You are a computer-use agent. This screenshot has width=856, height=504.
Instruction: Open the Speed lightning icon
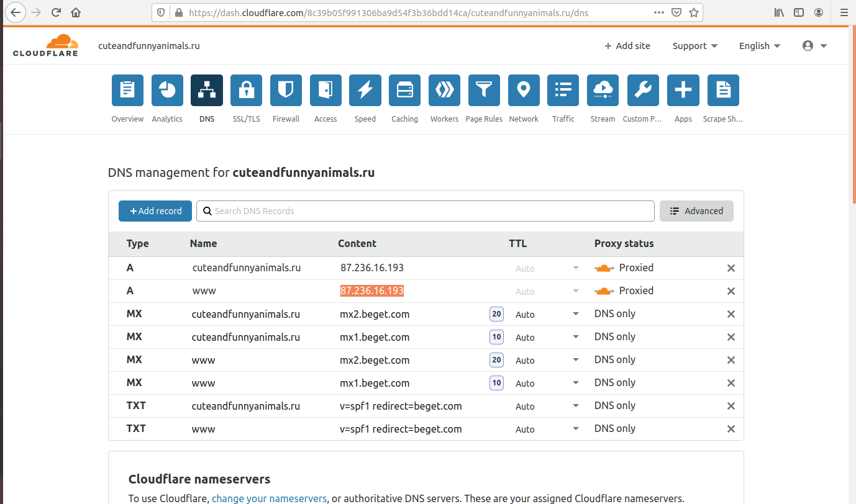pos(365,91)
